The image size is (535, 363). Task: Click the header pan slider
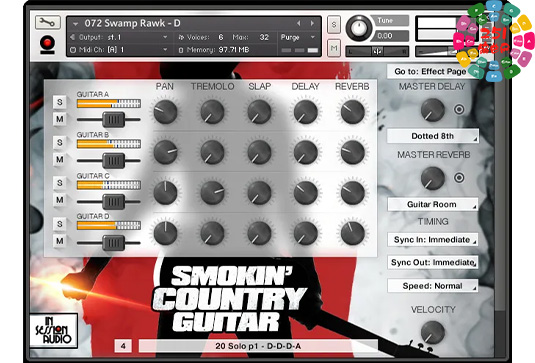pyautogui.click(x=377, y=52)
